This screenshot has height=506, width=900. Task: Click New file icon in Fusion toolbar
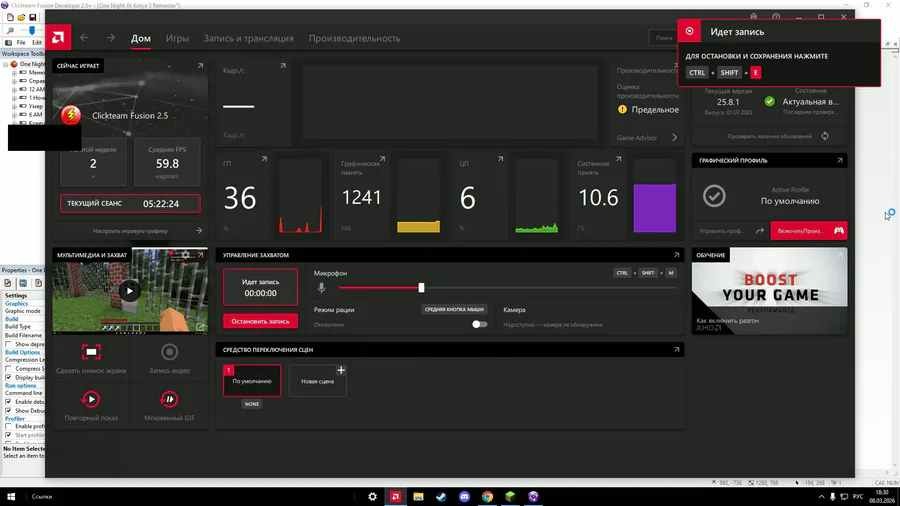tap(10, 18)
